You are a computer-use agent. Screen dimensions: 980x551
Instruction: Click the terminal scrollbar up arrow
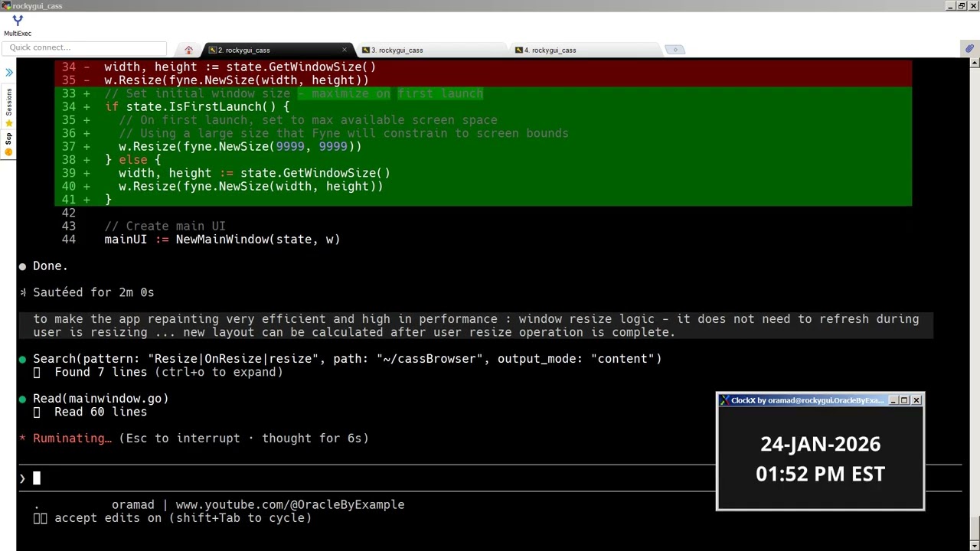point(974,64)
